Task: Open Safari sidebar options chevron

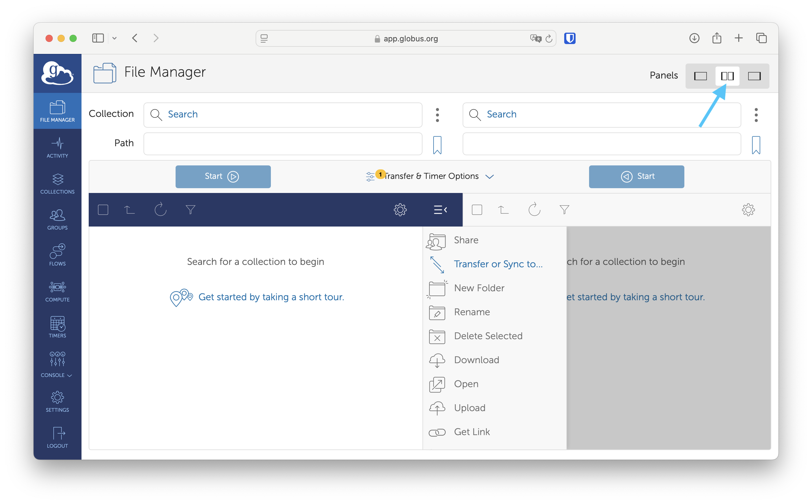Action: click(114, 38)
